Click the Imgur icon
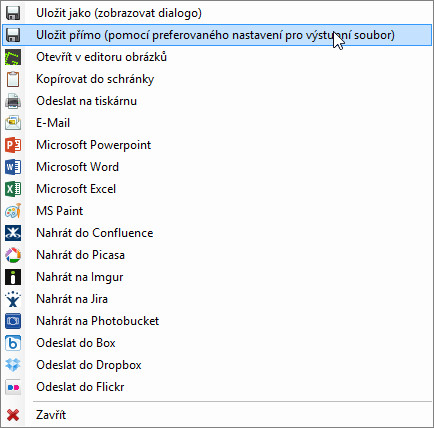 pyautogui.click(x=13, y=277)
